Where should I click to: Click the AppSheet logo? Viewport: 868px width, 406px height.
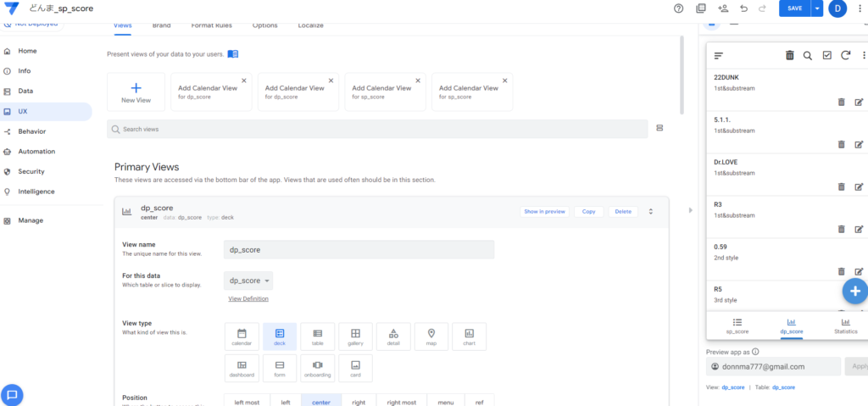pos(12,8)
